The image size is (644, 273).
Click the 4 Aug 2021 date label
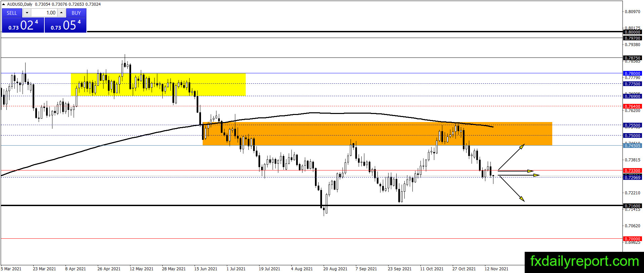point(302,269)
